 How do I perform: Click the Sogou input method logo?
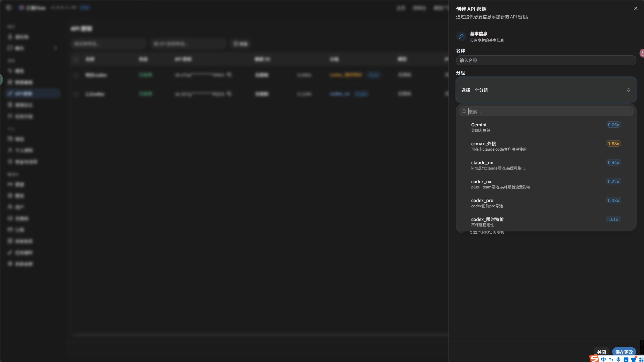(594, 358)
